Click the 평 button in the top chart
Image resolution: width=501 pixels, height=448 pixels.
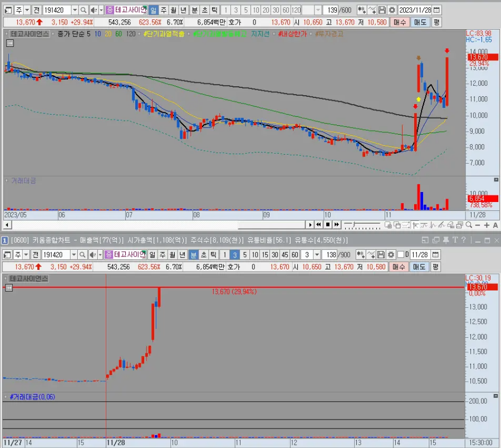click(x=436, y=22)
